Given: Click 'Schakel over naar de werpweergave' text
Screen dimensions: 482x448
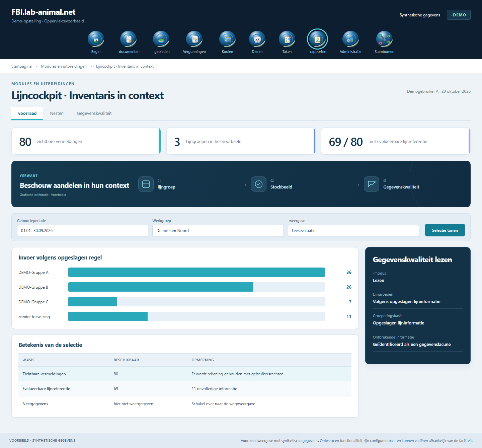Looking at the screenshot, I should (223, 404).
